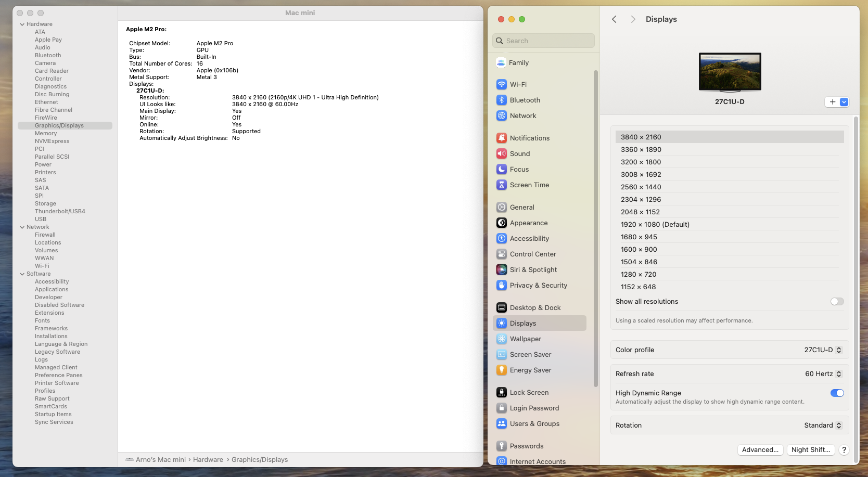
Task: Open the Accessibility icon in System Settings sidebar
Action: (502, 238)
